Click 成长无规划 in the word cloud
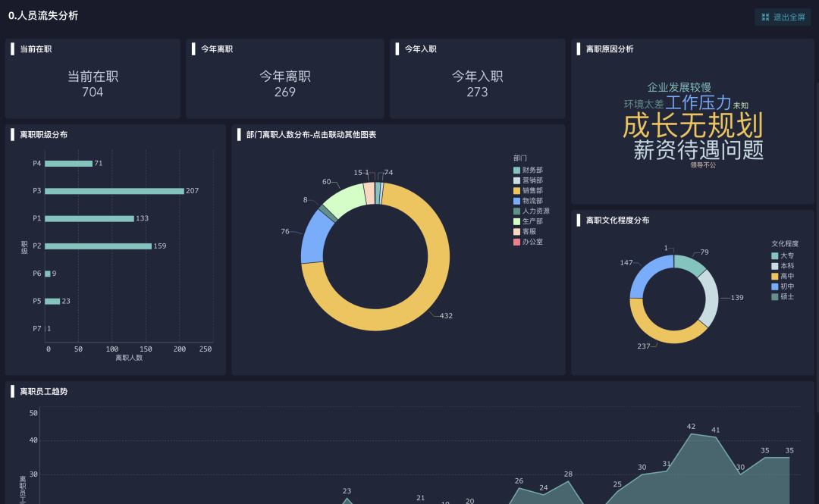This screenshot has width=819, height=504. pos(692,126)
